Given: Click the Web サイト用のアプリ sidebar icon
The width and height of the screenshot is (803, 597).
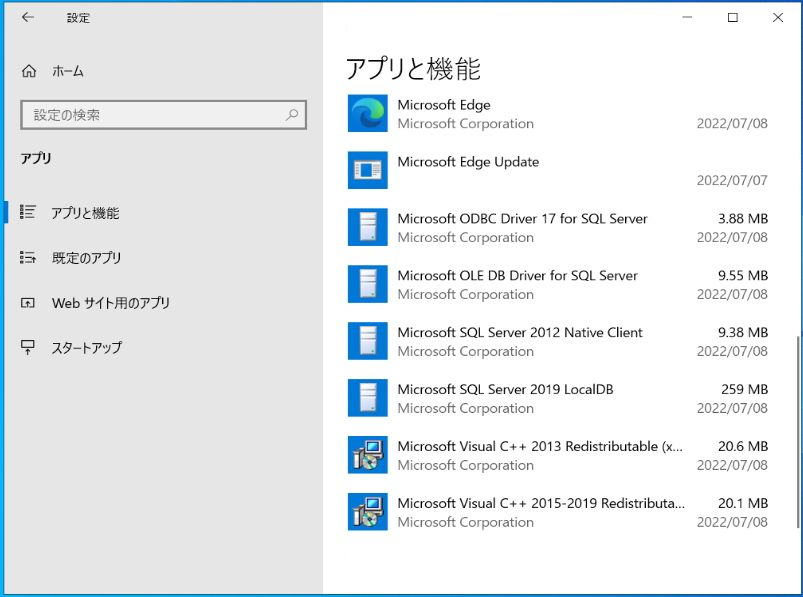Looking at the screenshot, I should tap(28, 303).
